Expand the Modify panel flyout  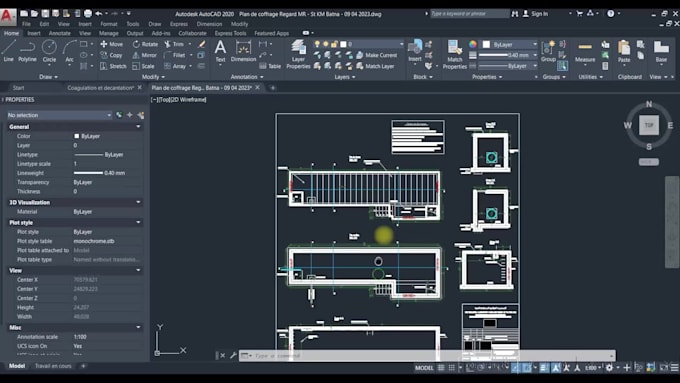pos(153,77)
